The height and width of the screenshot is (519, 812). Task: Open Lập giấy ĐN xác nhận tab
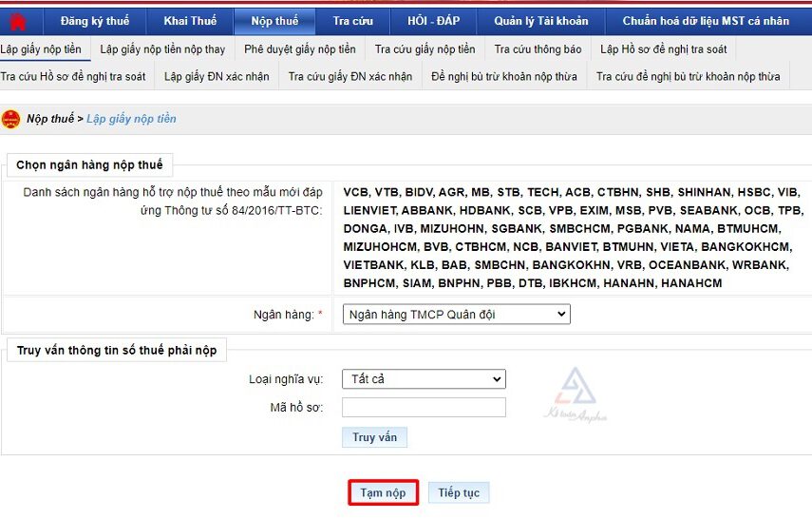pos(217,76)
